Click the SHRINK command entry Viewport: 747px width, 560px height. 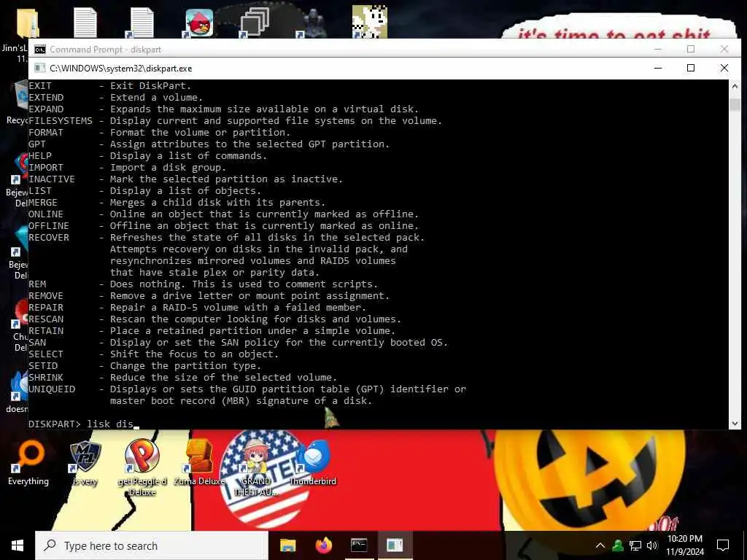182,377
